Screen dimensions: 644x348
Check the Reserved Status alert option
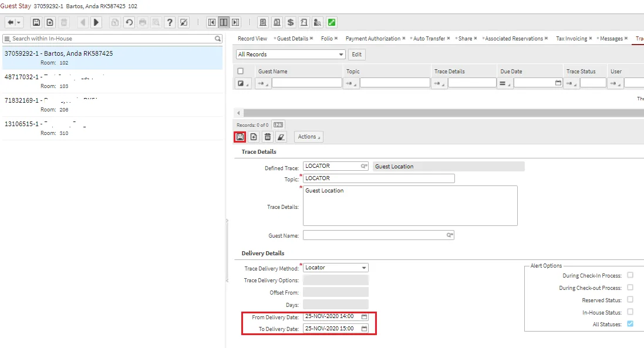click(x=630, y=299)
